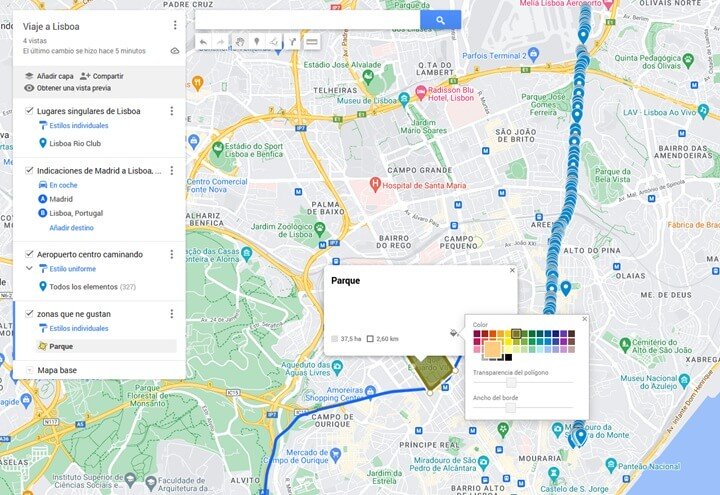The width and height of the screenshot is (720, 495).
Task: Click the Cemitério do Alto de São João marker
Action: click(625, 344)
